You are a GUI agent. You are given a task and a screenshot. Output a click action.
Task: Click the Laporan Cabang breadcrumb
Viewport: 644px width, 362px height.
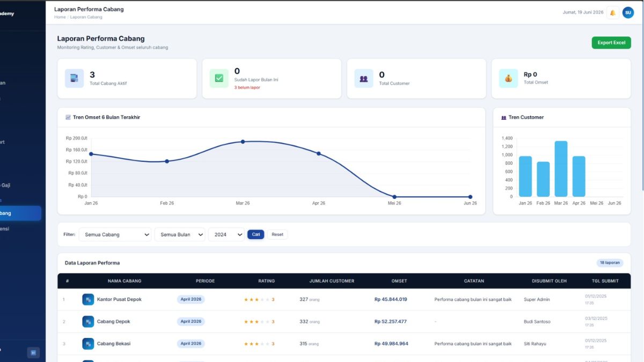[x=86, y=17]
